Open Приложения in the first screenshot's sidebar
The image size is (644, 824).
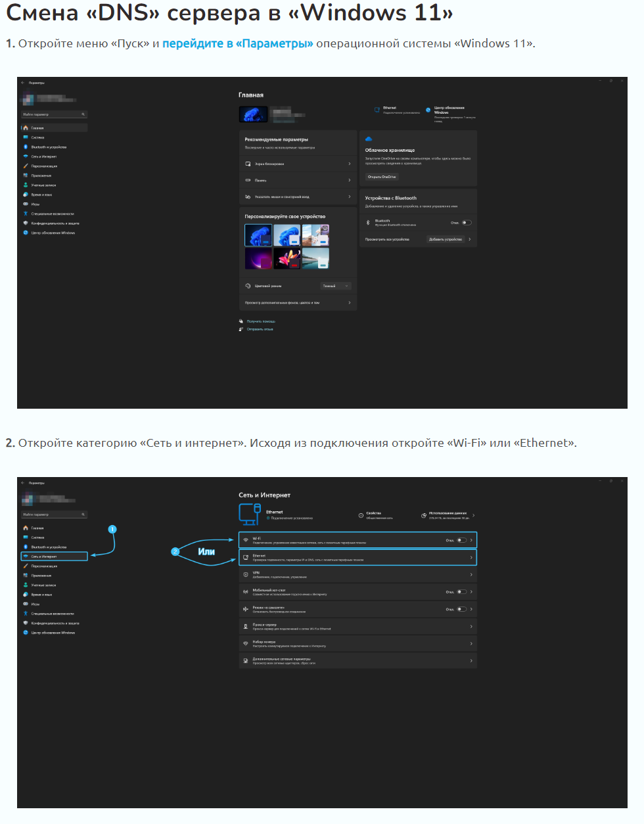pos(41,175)
